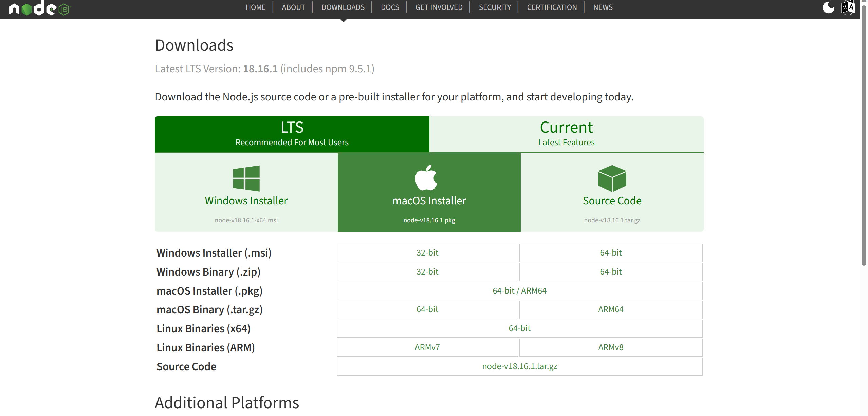868x416 pixels.
Task: Download node-v18.16.1.pkg macOS Installer
Action: tap(429, 192)
